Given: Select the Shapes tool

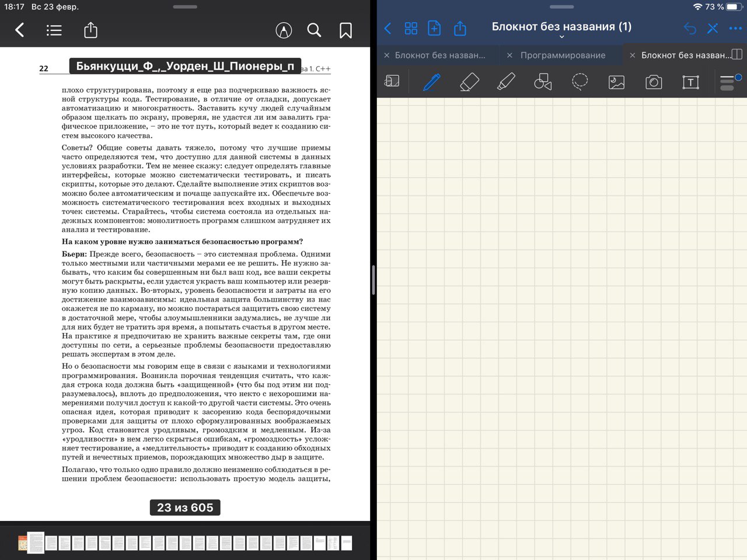Looking at the screenshot, I should click(x=543, y=82).
